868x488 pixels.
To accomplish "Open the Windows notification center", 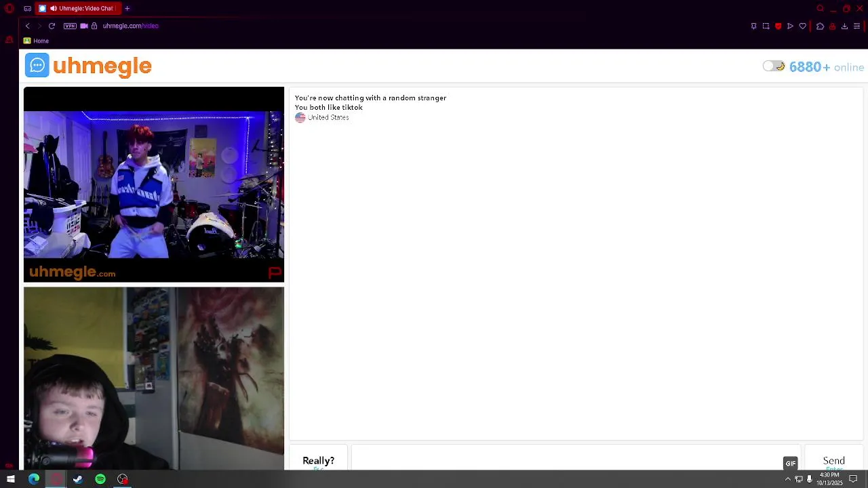I will pyautogui.click(x=854, y=479).
